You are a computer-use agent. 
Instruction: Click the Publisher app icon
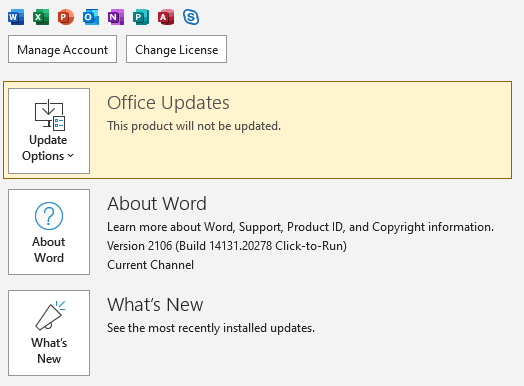(x=141, y=17)
